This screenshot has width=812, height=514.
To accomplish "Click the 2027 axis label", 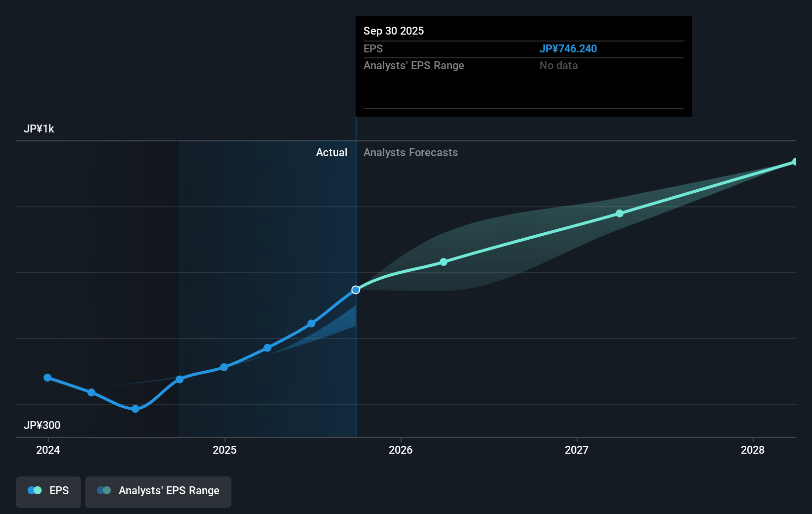I will [x=578, y=450].
